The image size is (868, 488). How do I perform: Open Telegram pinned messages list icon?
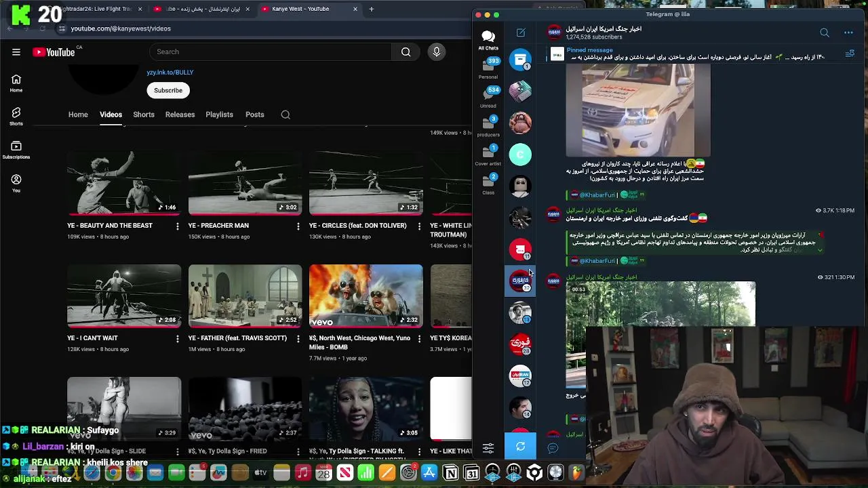pos(850,54)
